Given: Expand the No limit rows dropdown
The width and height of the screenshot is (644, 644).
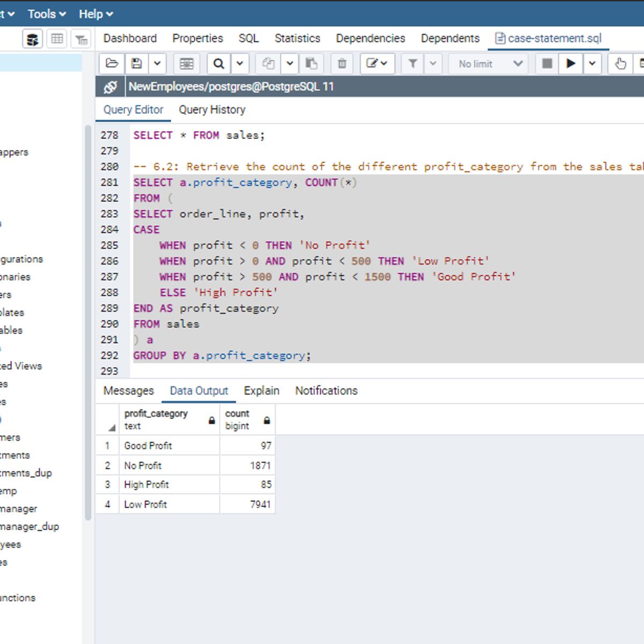Looking at the screenshot, I should (489, 64).
